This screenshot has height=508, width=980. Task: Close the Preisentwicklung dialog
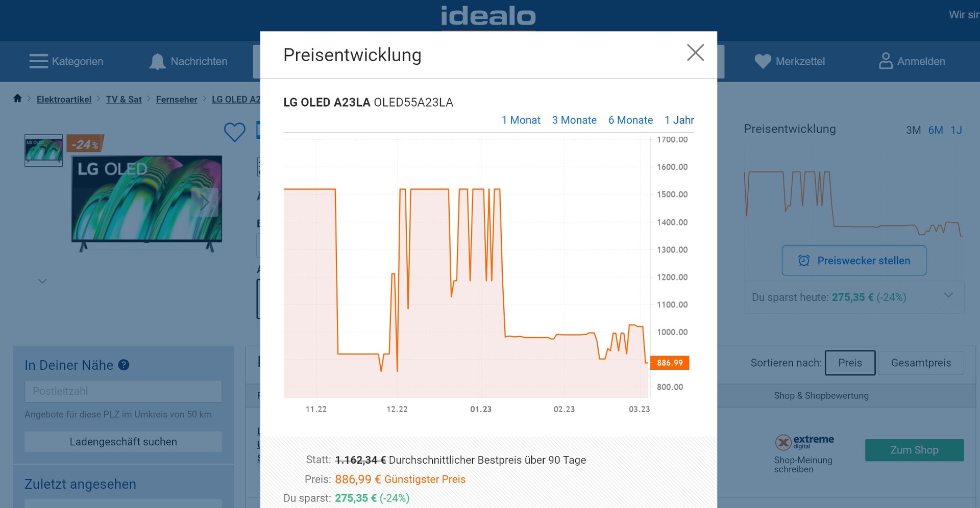click(695, 53)
